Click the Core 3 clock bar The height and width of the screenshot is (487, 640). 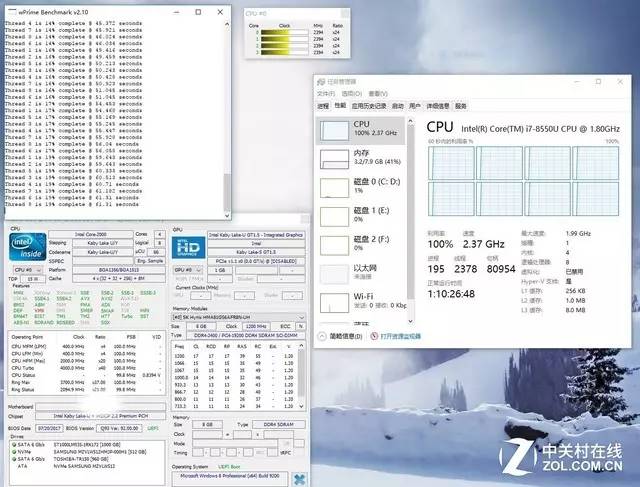click(x=284, y=52)
